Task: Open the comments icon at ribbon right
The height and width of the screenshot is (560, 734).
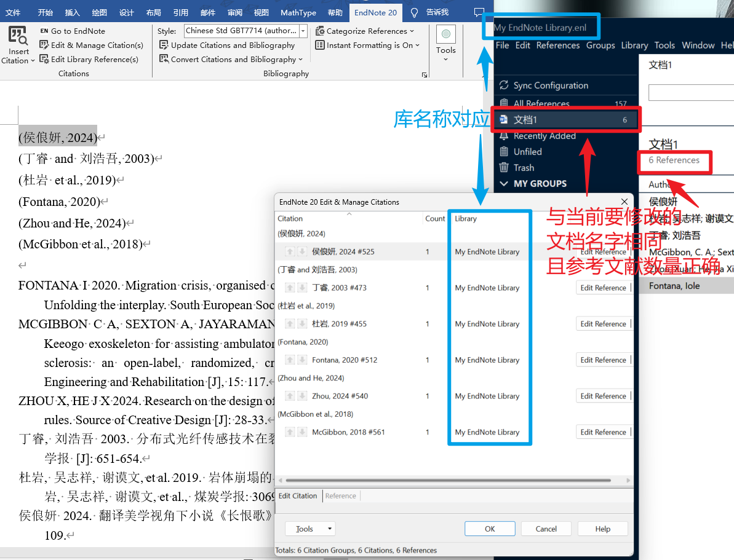Action: point(479,12)
